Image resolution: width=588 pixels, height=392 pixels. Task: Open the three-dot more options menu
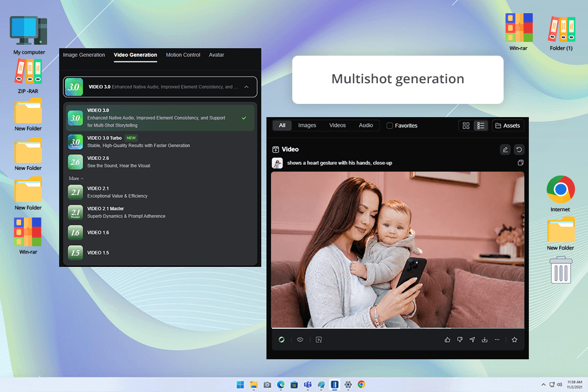(x=497, y=340)
